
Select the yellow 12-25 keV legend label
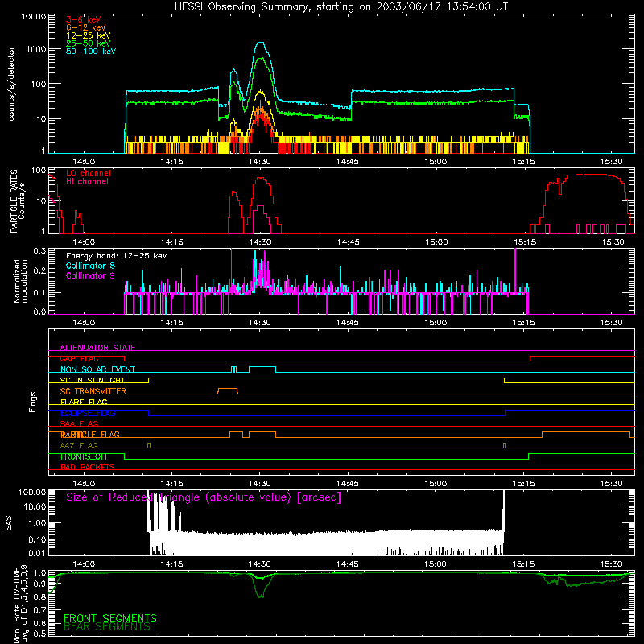pyautogui.click(x=89, y=35)
